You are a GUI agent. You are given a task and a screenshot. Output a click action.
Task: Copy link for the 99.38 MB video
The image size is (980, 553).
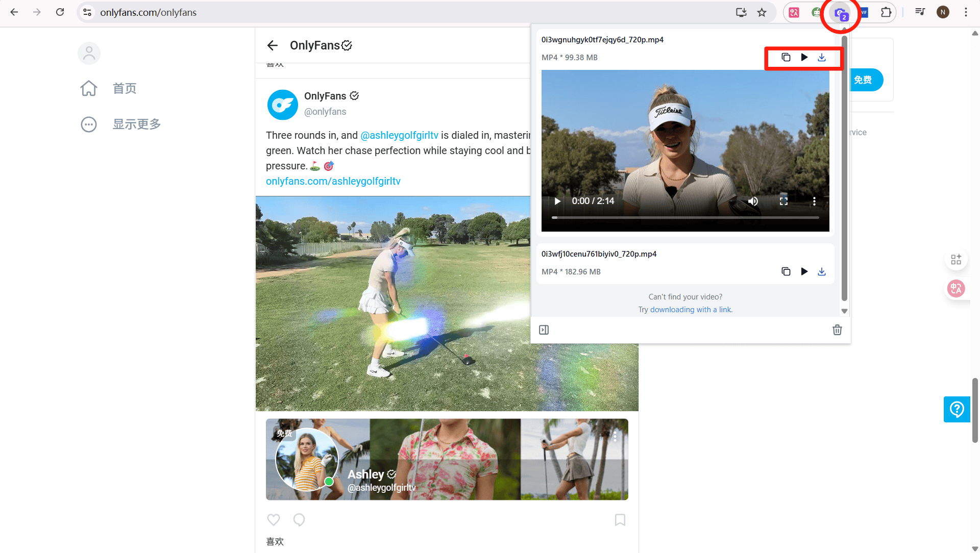point(786,57)
